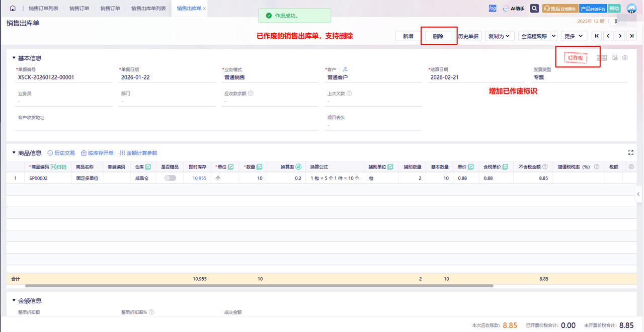This screenshot has height=332, width=644.
Task: Go to the previous document
Action: (x=608, y=36)
